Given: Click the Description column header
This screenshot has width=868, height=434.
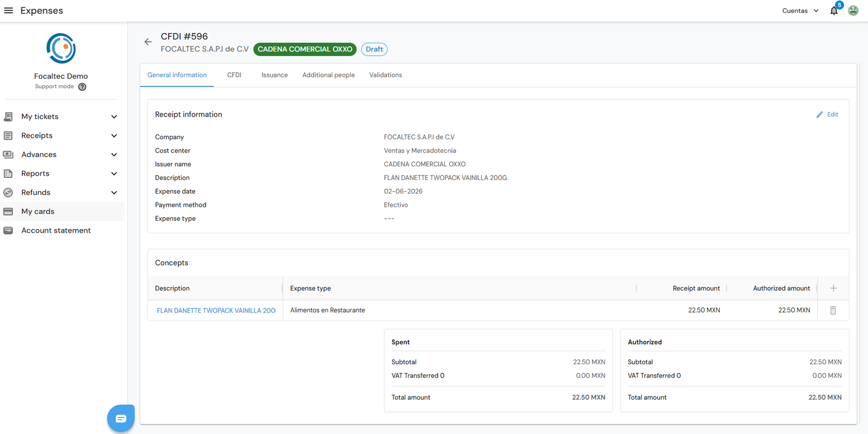Looking at the screenshot, I should [x=172, y=288].
